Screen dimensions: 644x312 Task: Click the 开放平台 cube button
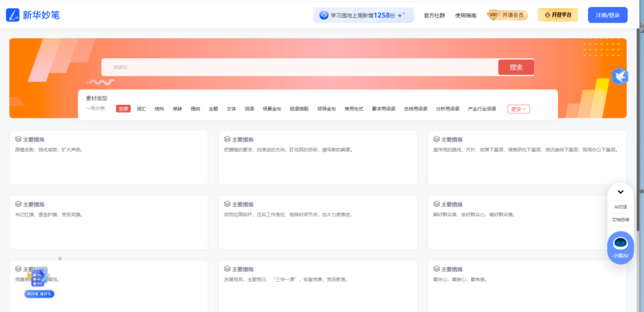coord(557,15)
